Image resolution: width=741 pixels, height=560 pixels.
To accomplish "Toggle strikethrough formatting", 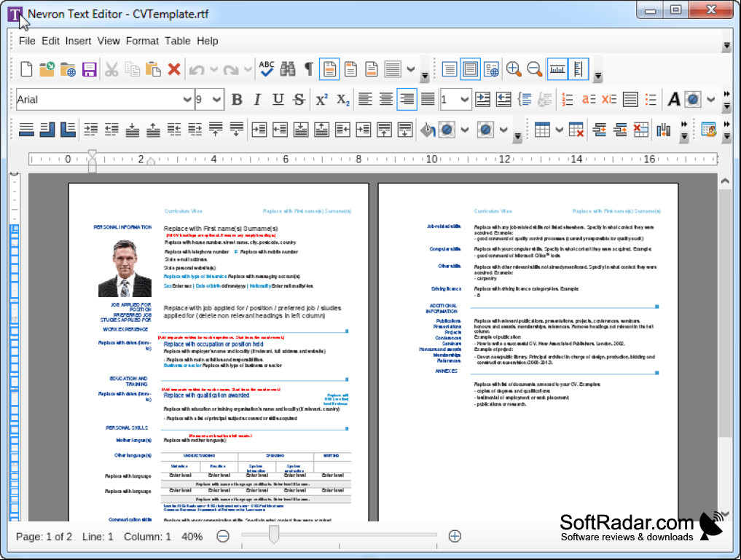I will [299, 100].
